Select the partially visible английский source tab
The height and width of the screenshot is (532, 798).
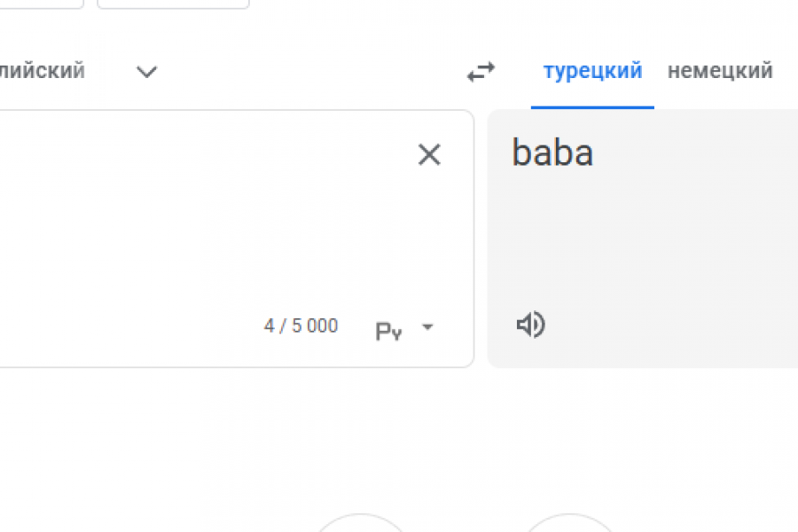[43, 71]
